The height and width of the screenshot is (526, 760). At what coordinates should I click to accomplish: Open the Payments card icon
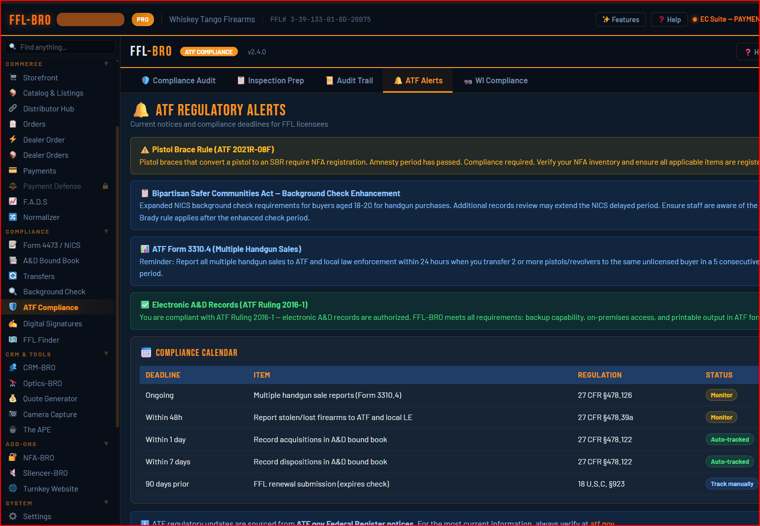pos(13,171)
